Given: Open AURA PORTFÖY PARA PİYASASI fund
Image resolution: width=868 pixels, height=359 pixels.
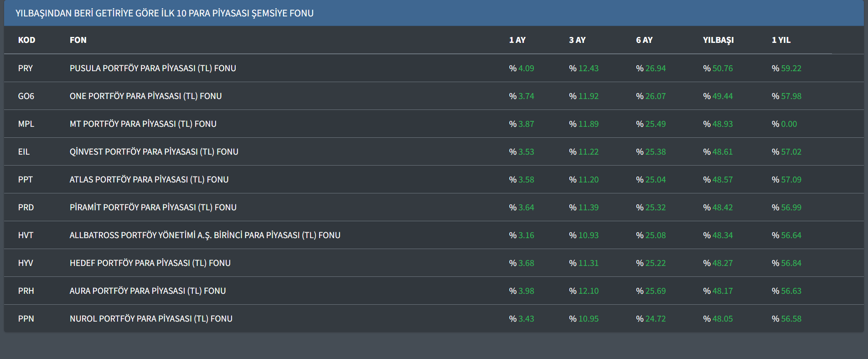Looking at the screenshot, I should click(148, 291).
